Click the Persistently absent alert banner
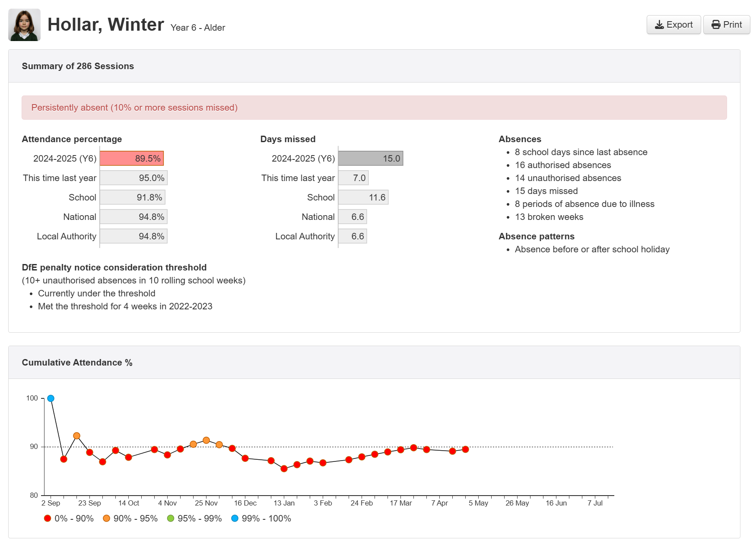Viewport: 756px width, 547px height. tap(374, 108)
